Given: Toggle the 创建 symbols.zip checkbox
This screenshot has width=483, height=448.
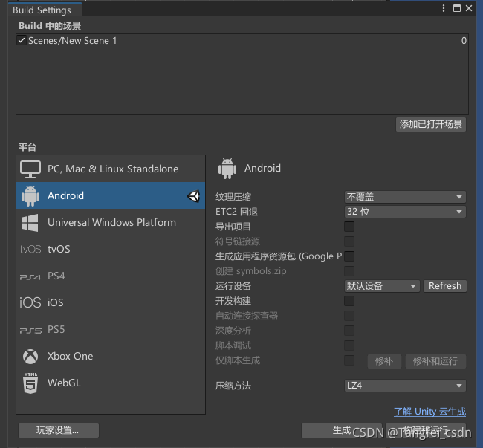Looking at the screenshot, I should (349, 271).
